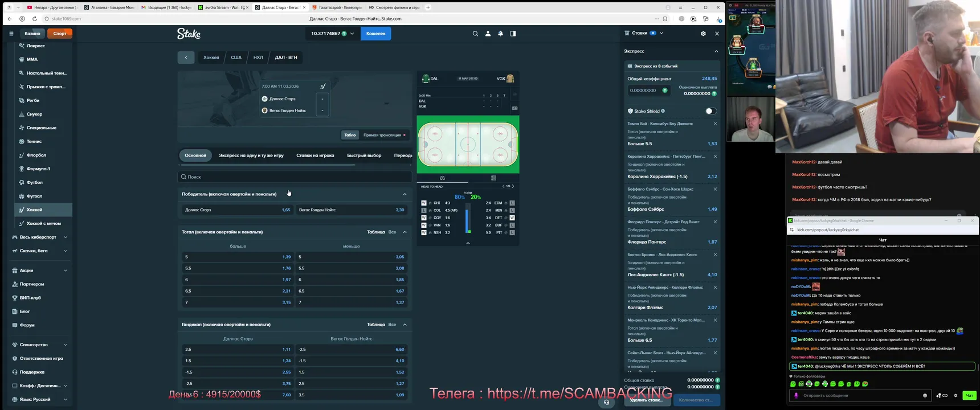Open the live support headset icon
Viewport: 980px width, 410px height.
pyautogui.click(x=606, y=402)
